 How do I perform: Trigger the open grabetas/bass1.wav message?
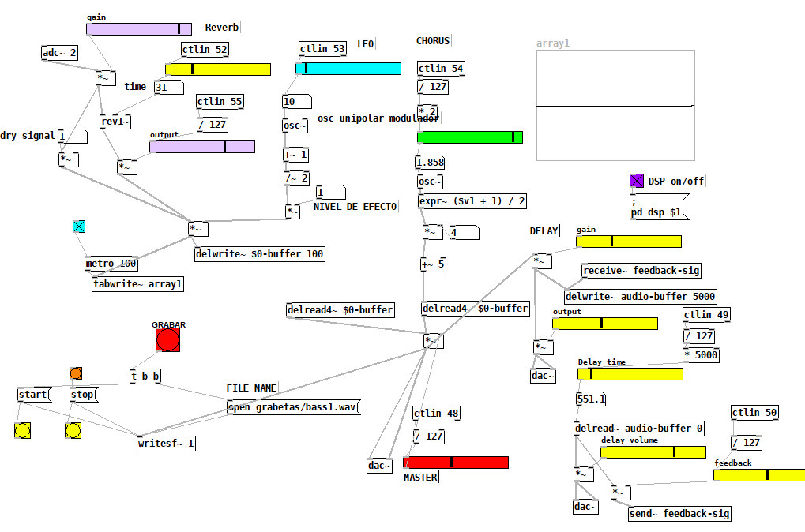pyautogui.click(x=292, y=407)
